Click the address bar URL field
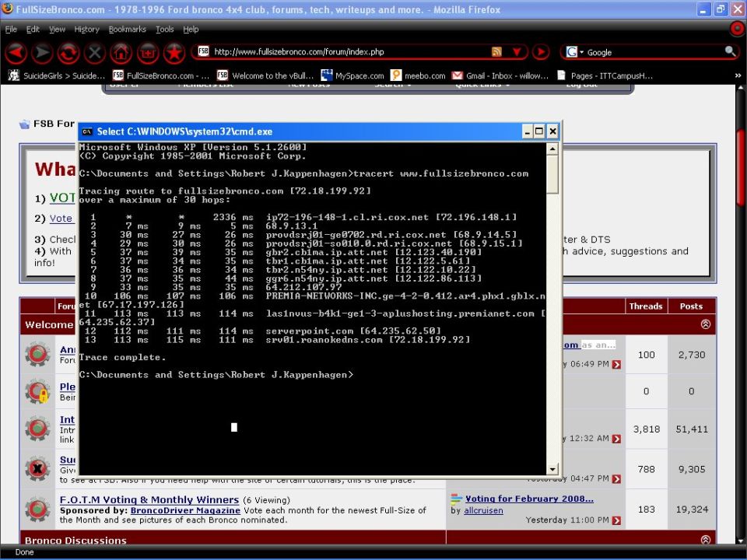747x560 pixels. click(350, 52)
